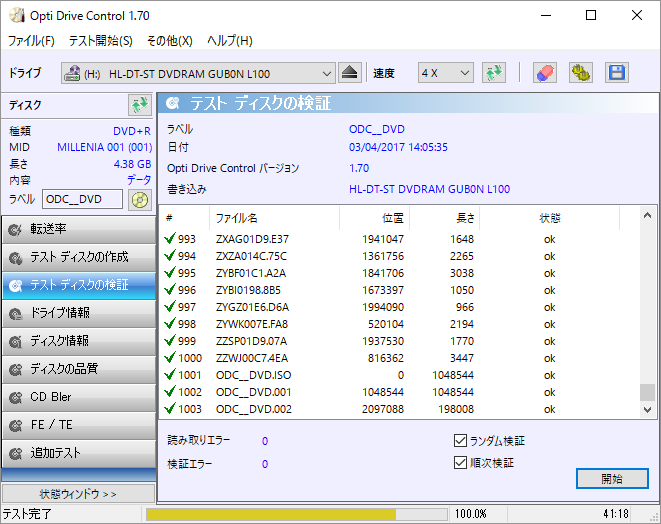Image resolution: width=661 pixels, height=524 pixels.
Task: Click the disc length value 4.38 GB
Action: pyautogui.click(x=132, y=164)
